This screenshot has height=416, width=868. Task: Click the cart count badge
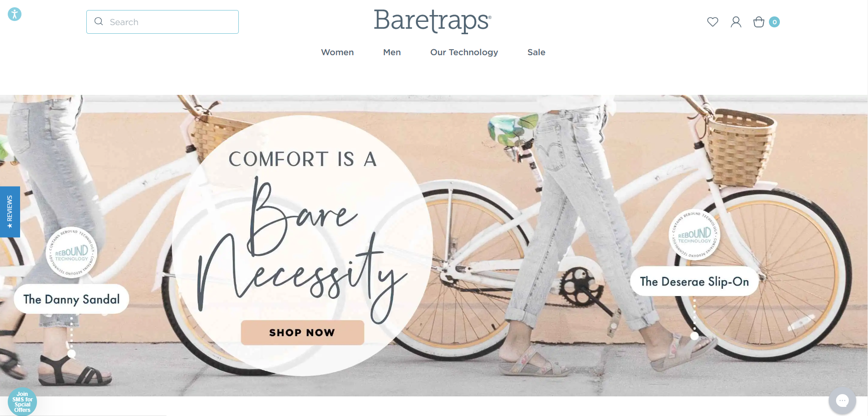774,22
